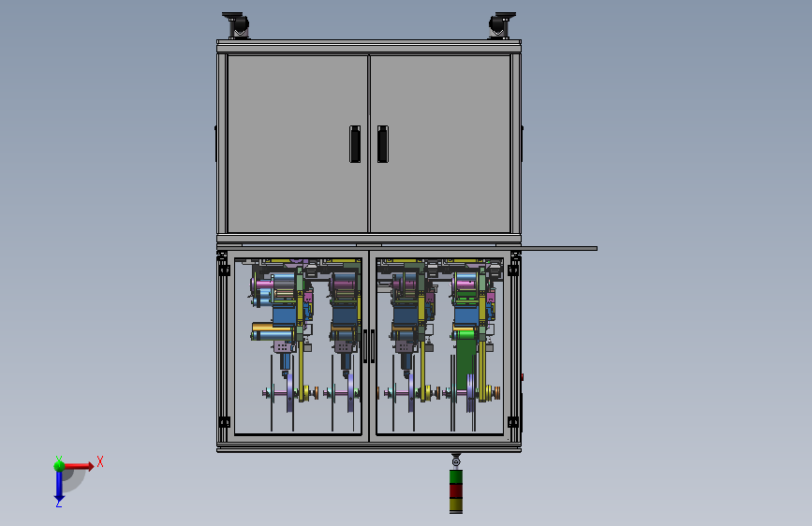The width and height of the screenshot is (812, 526).
Task: Select the upper right gray cabinet door panel
Action: 440,144
